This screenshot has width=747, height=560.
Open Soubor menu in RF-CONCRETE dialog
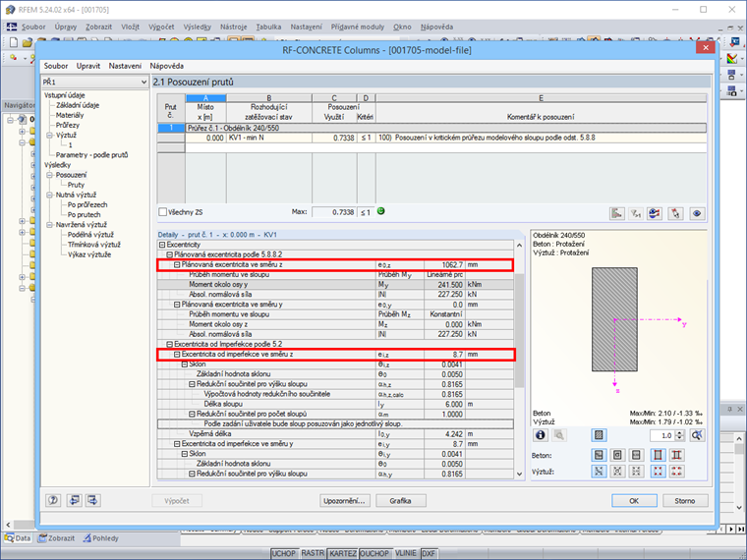(56, 66)
